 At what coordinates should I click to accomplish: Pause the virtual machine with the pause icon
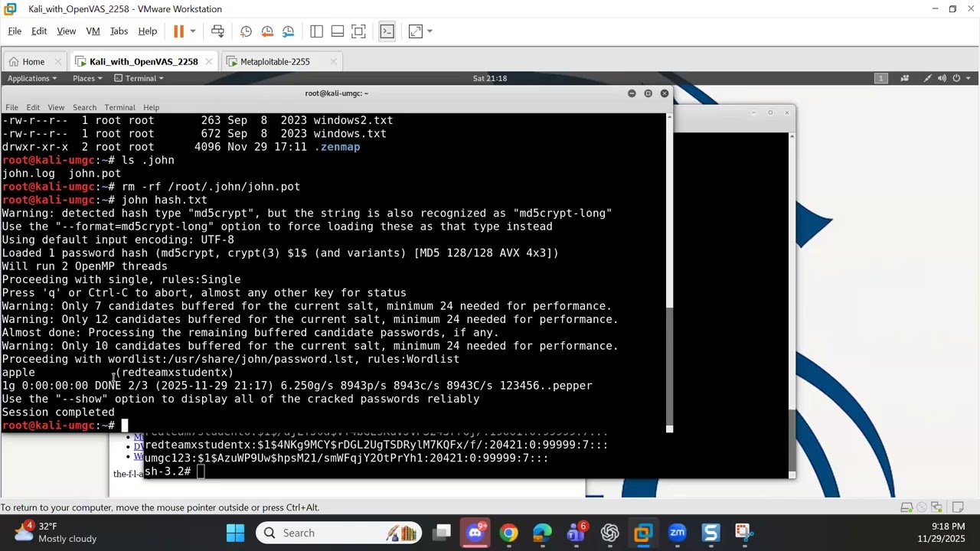point(178,31)
